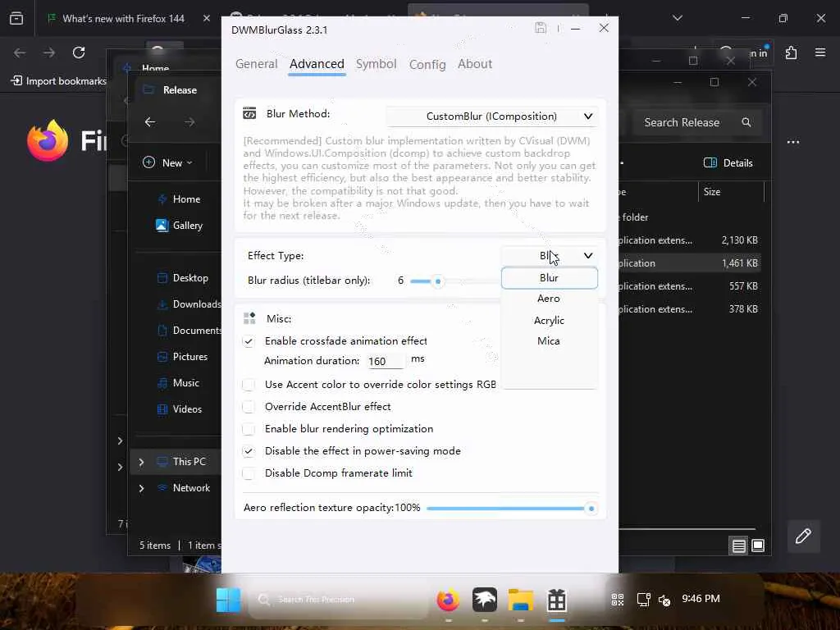Viewport: 840px width, 630px height.
Task: Open the eagle app on the taskbar
Action: tap(484, 600)
